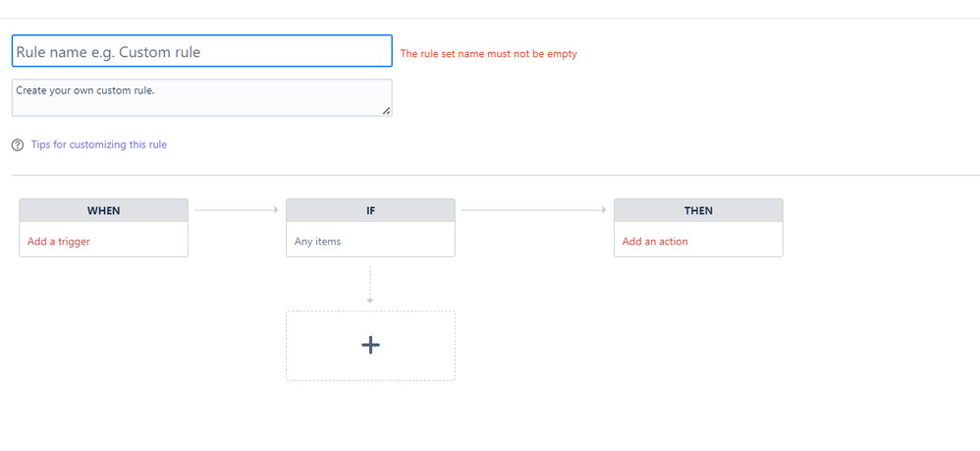This screenshot has height=451, width=980.
Task: Focus the Rule name input field
Action: 202,51
